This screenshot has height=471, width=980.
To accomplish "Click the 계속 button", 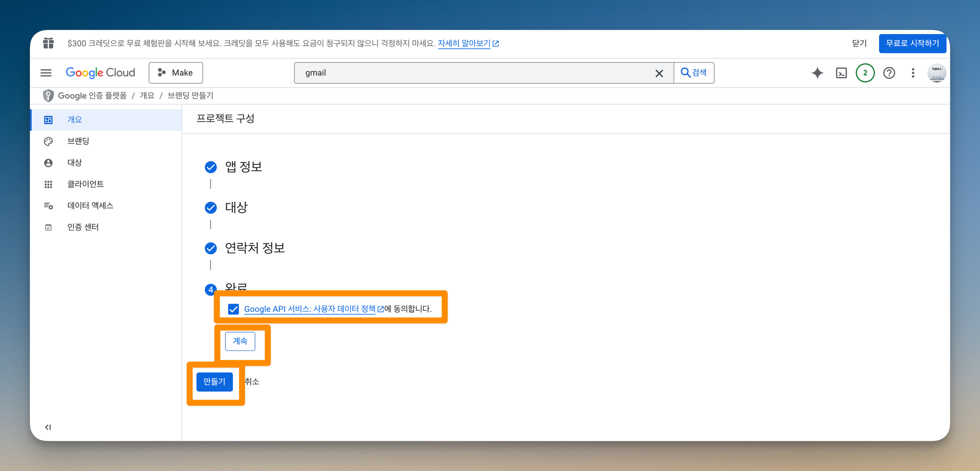I will click(x=240, y=341).
